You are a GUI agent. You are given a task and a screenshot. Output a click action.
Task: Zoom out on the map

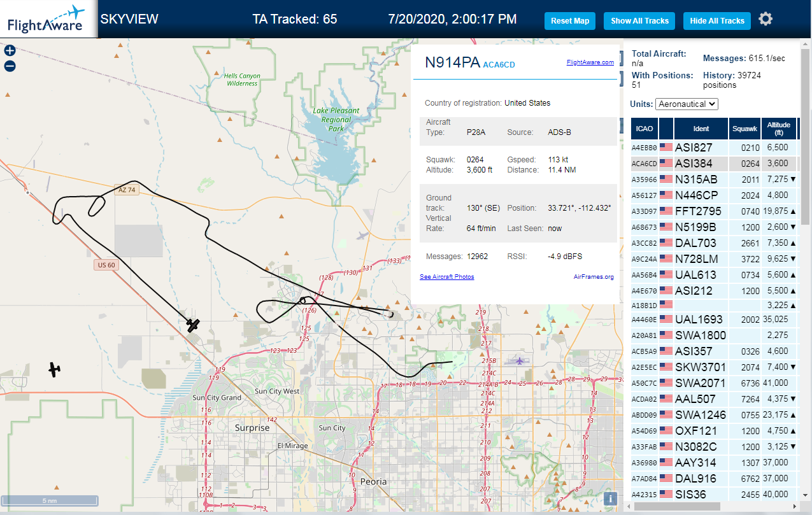pyautogui.click(x=10, y=66)
